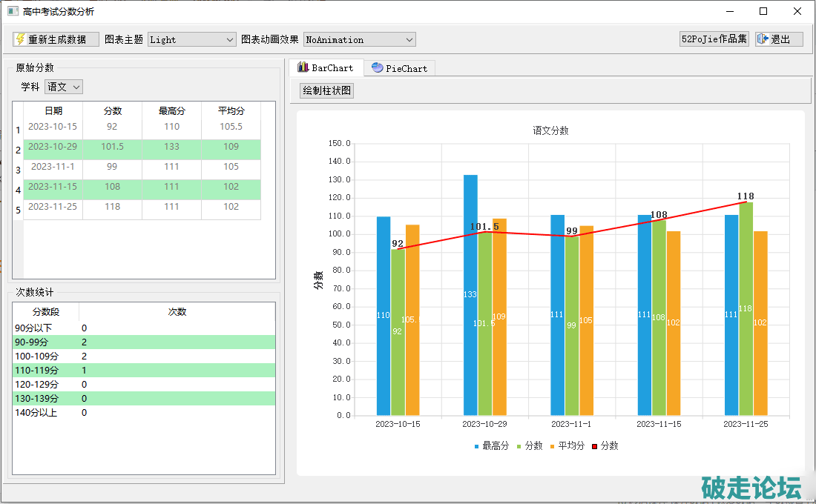
Task: Toggle the orange 平均分 legend marker
Action: [x=553, y=446]
